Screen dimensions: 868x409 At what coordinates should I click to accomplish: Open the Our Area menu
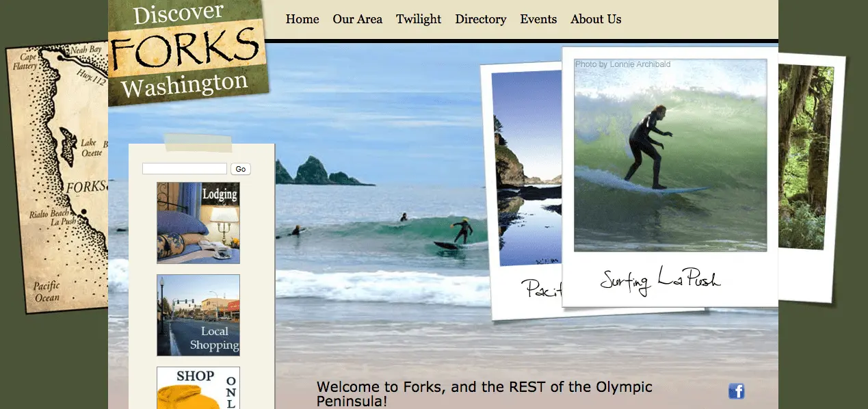pos(358,19)
